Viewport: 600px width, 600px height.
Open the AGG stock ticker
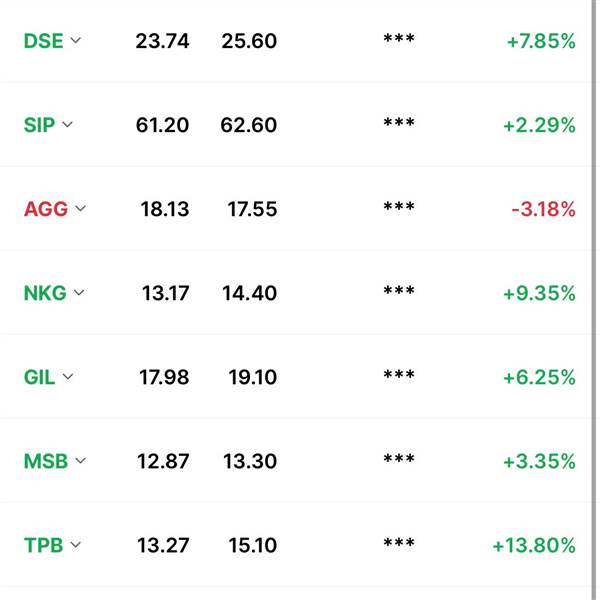46,209
